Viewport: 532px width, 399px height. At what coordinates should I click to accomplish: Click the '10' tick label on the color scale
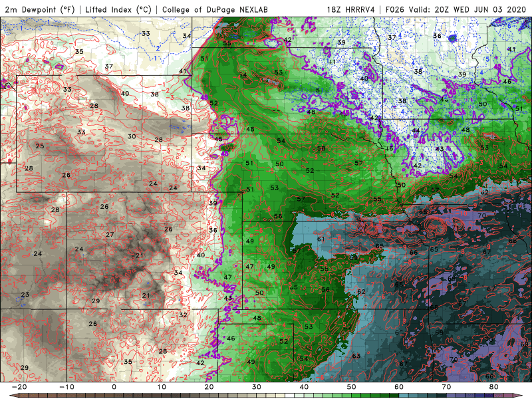162,387
